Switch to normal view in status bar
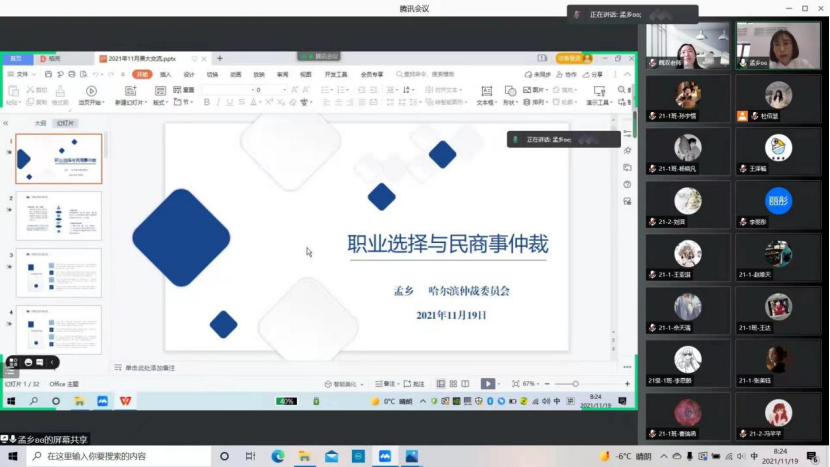Image resolution: width=830 pixels, height=467 pixels. pos(439,384)
